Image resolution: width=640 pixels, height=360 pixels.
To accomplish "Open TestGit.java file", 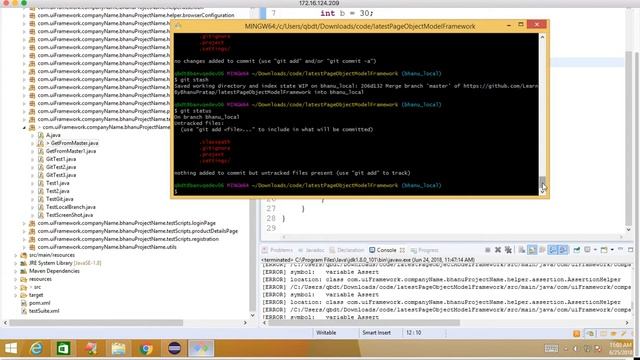I will [x=60, y=199].
